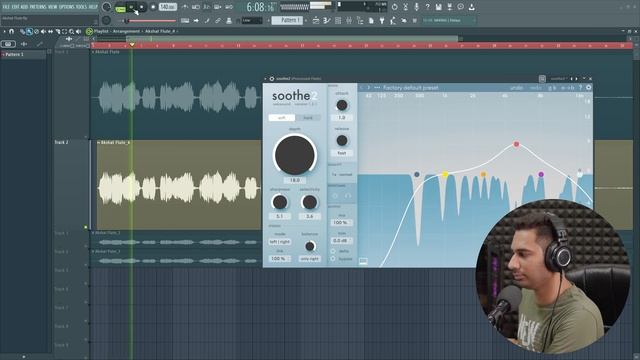Select Pattern 1 in the picker
Screen dimensions: 640x360
point(23,54)
